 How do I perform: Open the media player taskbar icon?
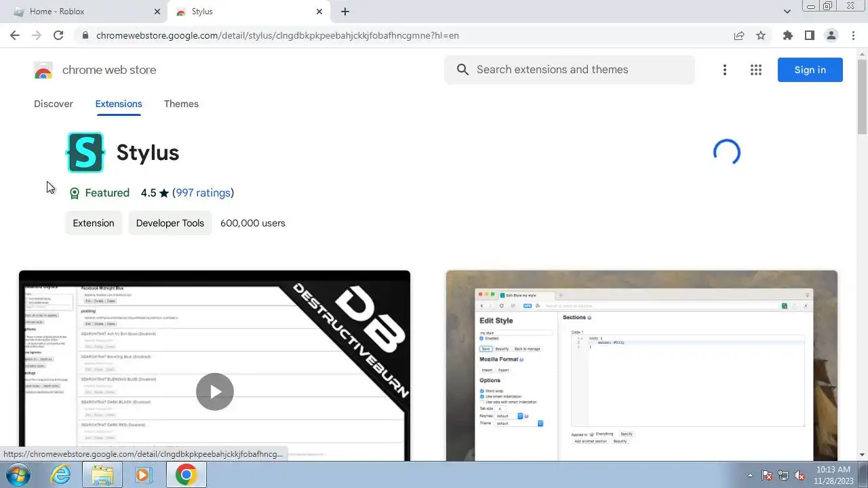pyautogui.click(x=143, y=475)
